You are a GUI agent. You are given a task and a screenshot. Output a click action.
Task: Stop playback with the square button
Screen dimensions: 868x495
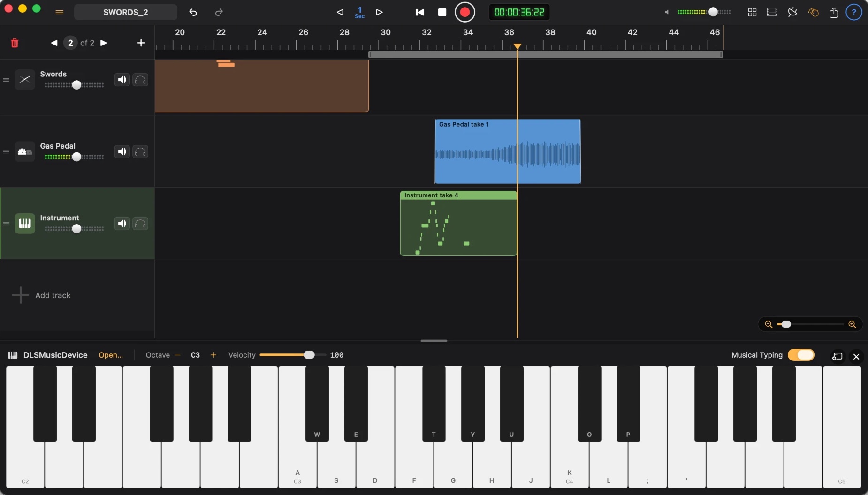[442, 12]
